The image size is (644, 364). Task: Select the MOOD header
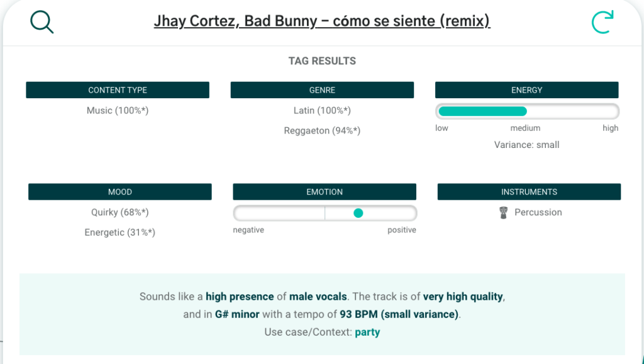point(120,191)
